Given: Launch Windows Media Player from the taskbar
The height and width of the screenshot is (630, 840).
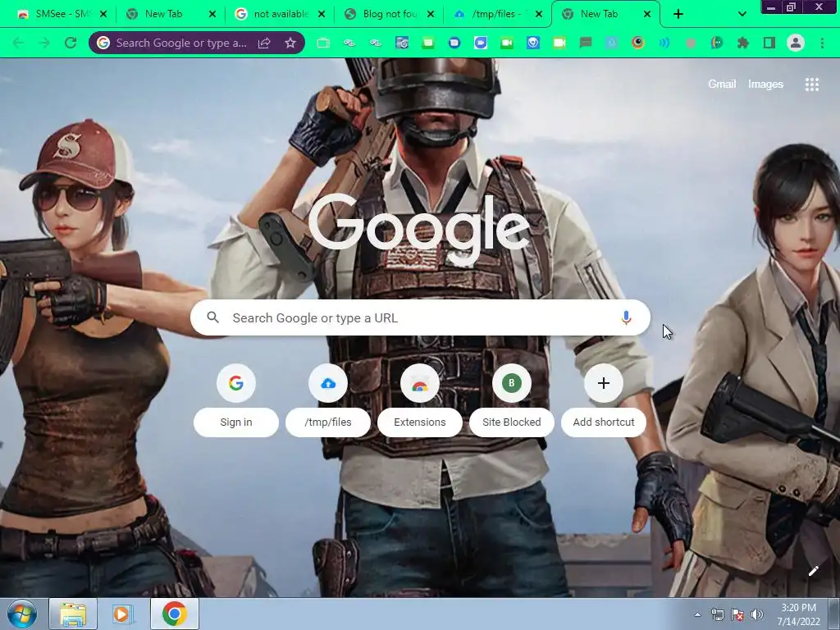Looking at the screenshot, I should [123, 614].
